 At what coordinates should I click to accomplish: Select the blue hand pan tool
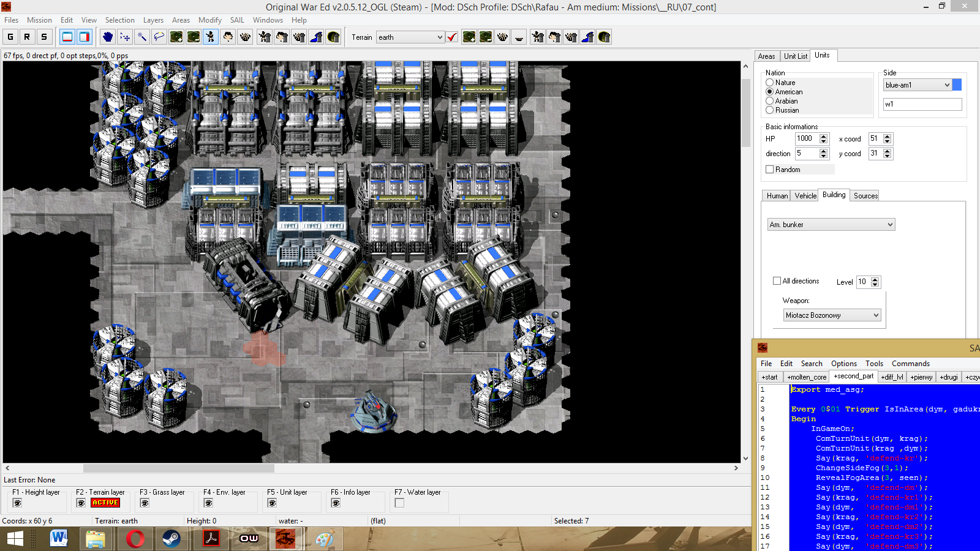(108, 37)
